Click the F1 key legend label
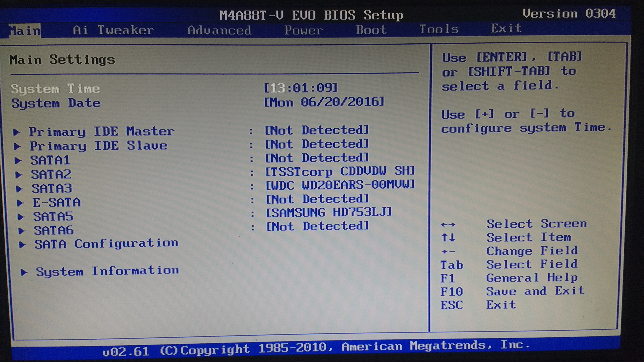The height and width of the screenshot is (362, 644). pos(448,278)
